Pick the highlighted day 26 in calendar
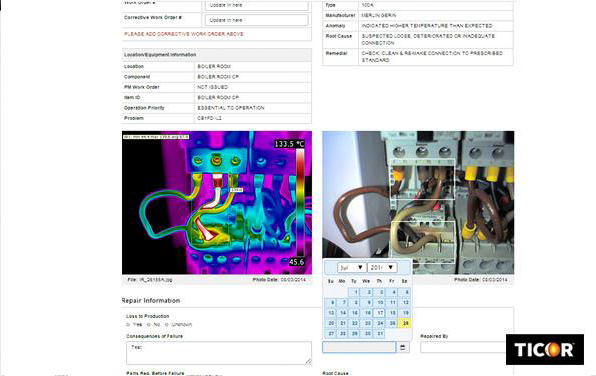Image resolution: width=596 pixels, height=376 pixels. tap(404, 323)
